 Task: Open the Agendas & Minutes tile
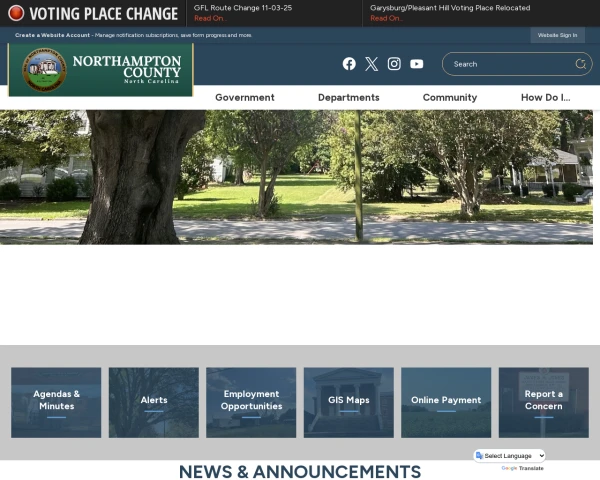point(56,401)
